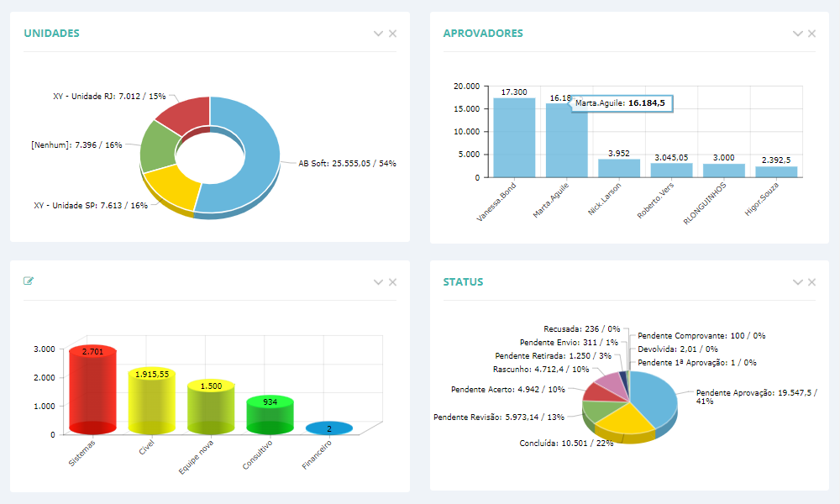
Task: Collapse the cylinder chart panel chevron
Action: point(378,282)
